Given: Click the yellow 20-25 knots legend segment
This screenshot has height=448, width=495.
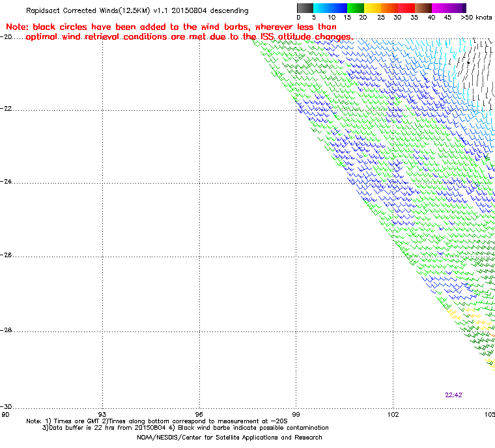Looking at the screenshot, I should (373, 8).
